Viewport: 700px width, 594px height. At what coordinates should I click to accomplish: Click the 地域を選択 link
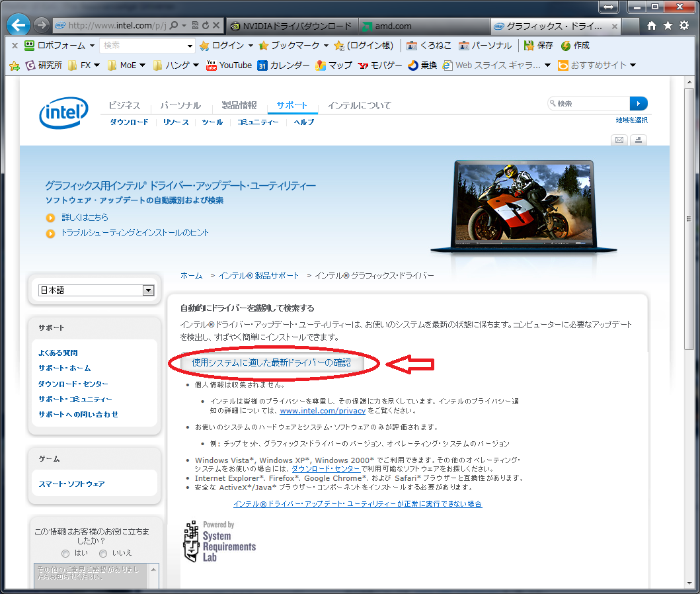click(x=631, y=120)
